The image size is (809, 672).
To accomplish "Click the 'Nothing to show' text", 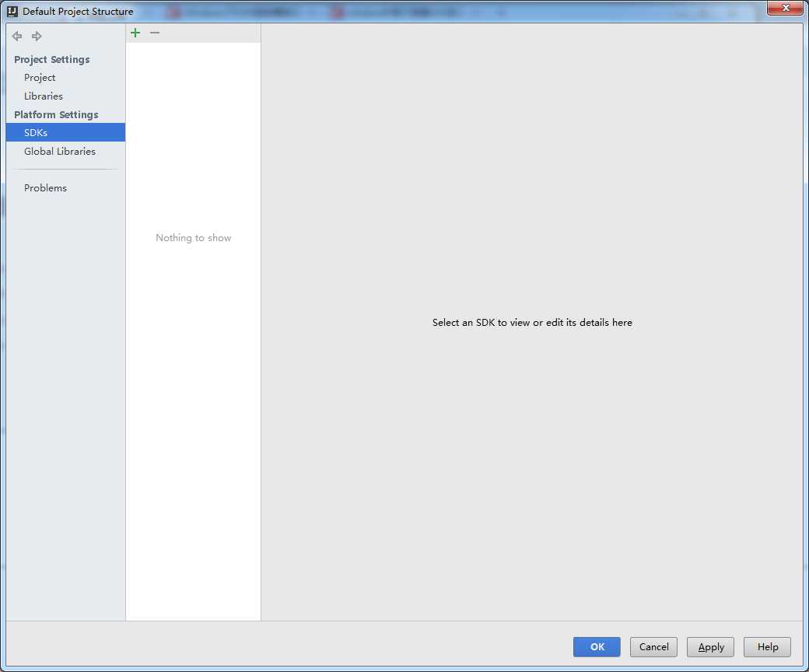I will pos(194,238).
